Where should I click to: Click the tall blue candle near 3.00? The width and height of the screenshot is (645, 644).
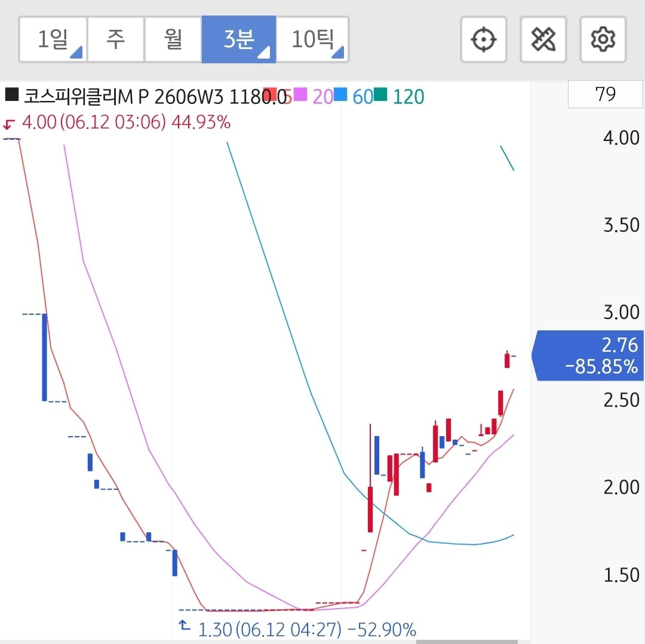(x=44, y=357)
